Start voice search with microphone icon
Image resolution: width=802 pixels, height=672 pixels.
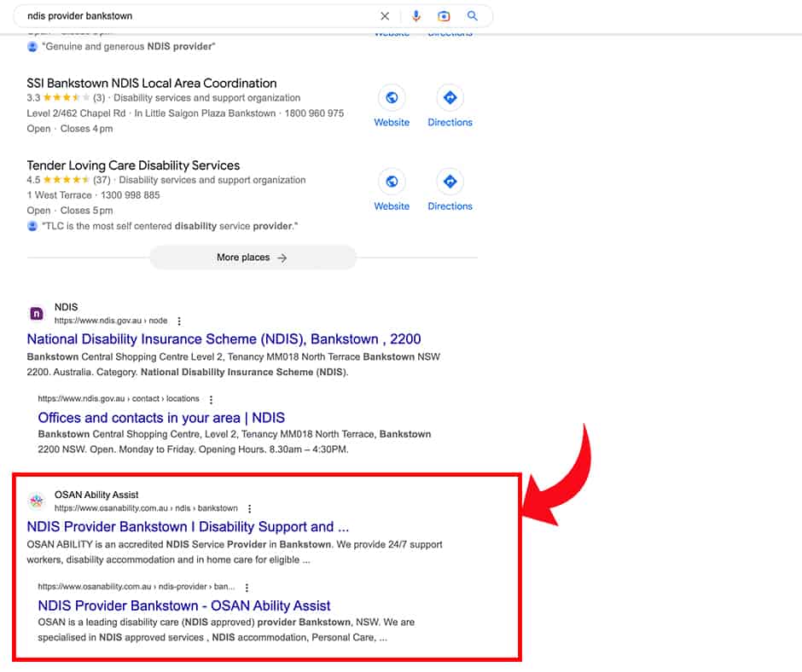(x=416, y=16)
